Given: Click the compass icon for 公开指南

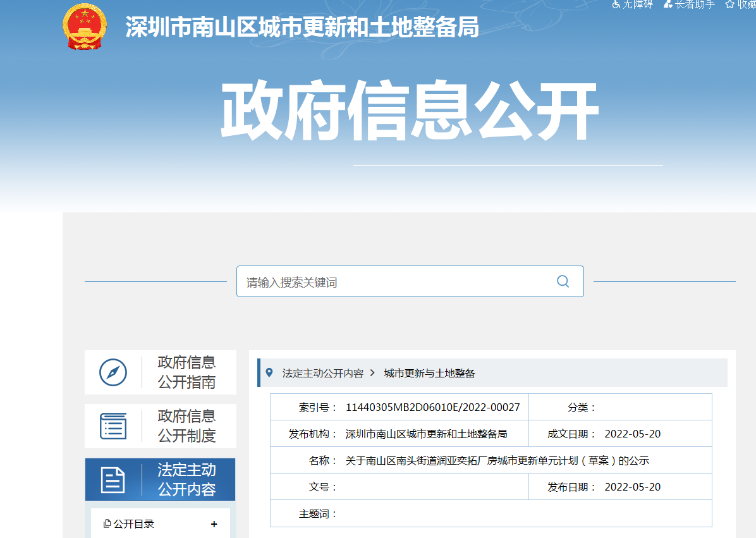Looking at the screenshot, I should (113, 372).
